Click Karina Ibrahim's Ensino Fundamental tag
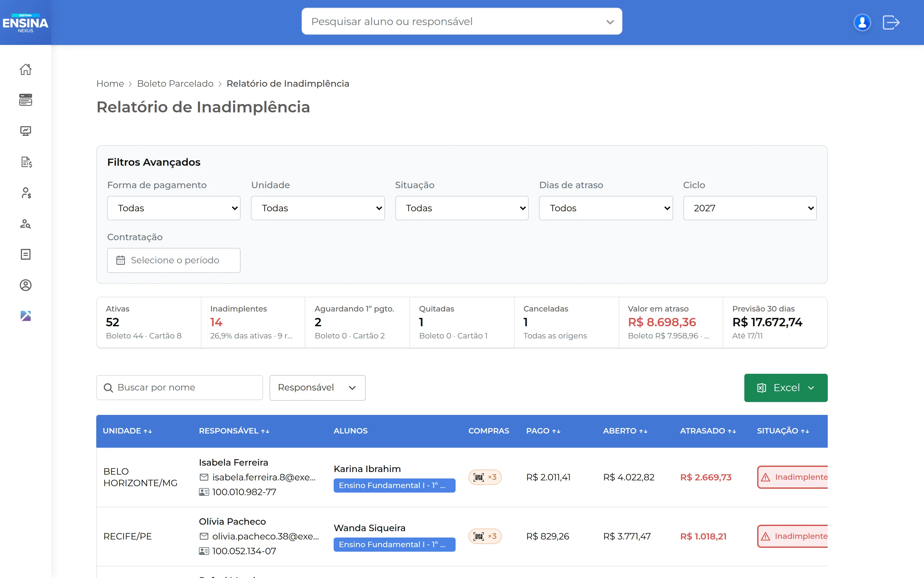 pyautogui.click(x=394, y=486)
